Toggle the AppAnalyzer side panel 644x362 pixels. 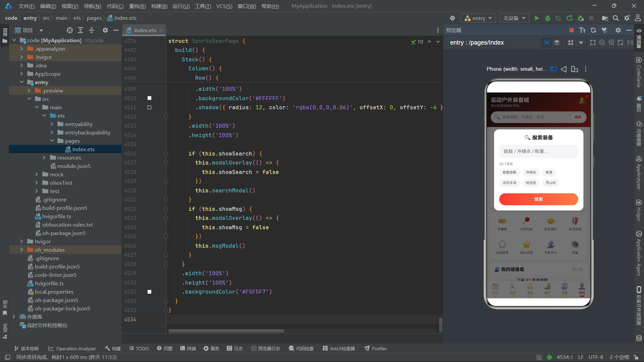(x=639, y=173)
